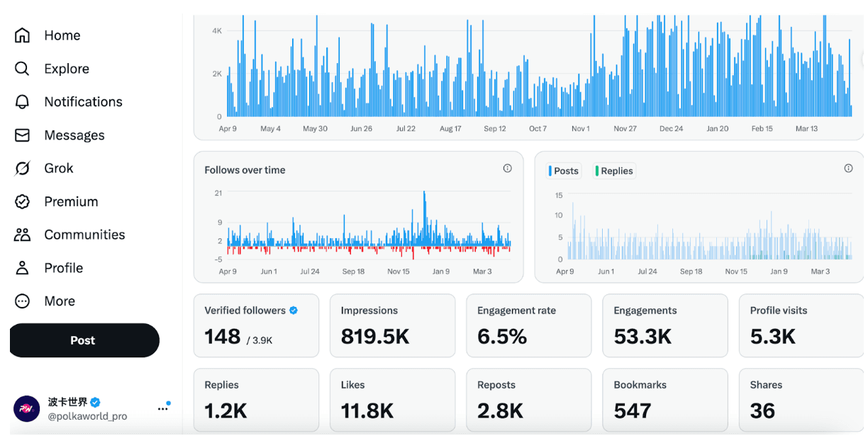Click info icon on Posts/Replies chart
Screen dimensions: 868x441
pyautogui.click(x=848, y=169)
